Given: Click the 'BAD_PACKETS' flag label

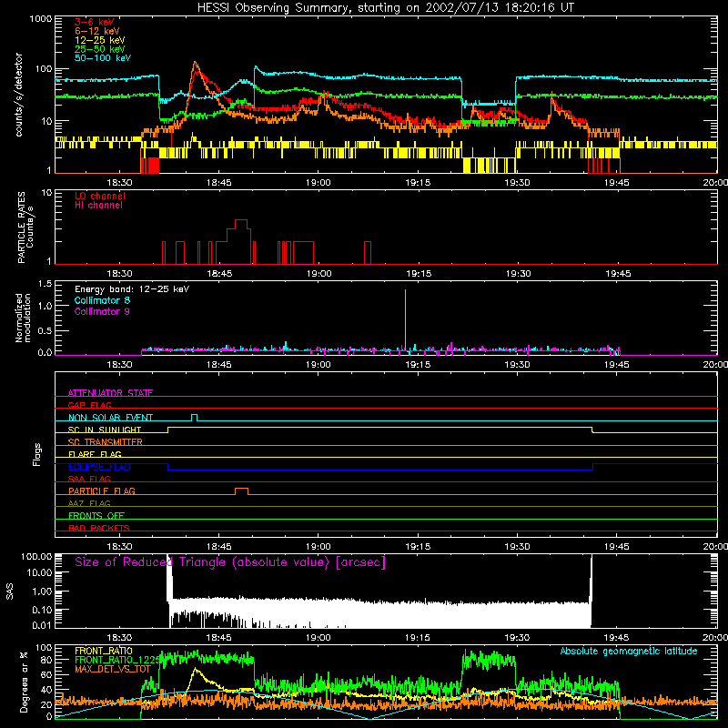Looking at the screenshot, I should coord(99,528).
